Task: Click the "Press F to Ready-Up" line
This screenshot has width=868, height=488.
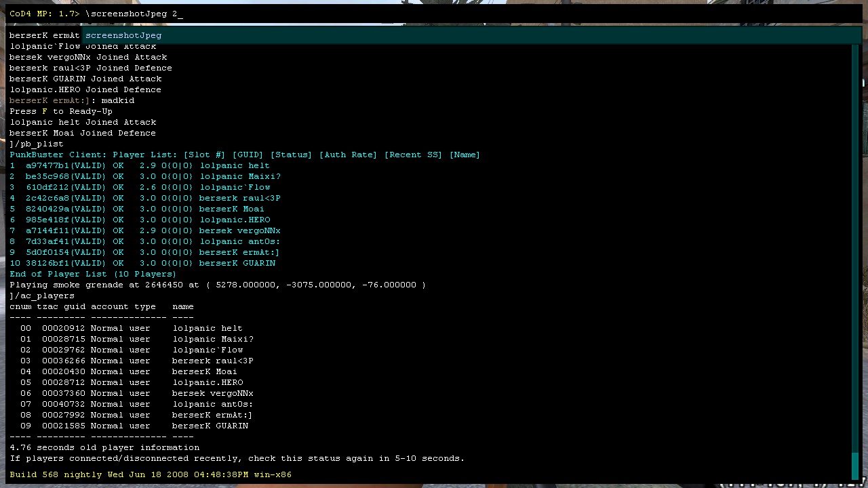Action: (61, 111)
